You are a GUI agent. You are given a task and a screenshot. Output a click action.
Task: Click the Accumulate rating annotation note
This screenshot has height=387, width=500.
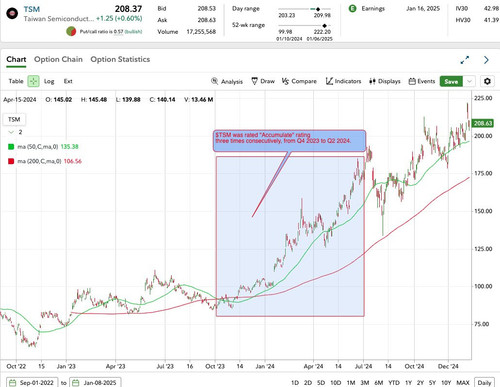(289, 141)
